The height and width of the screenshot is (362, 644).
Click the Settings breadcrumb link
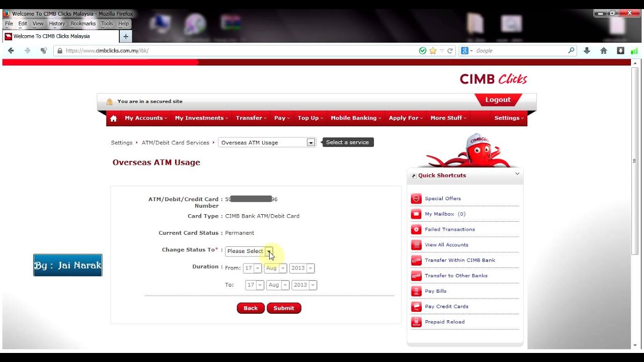click(122, 143)
